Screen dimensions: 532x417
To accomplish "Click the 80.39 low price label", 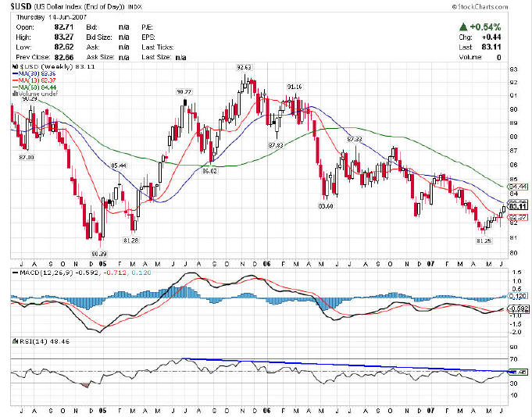I will [99, 254].
